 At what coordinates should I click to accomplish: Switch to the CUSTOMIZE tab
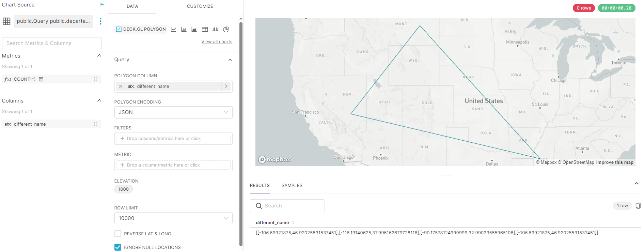point(200,6)
